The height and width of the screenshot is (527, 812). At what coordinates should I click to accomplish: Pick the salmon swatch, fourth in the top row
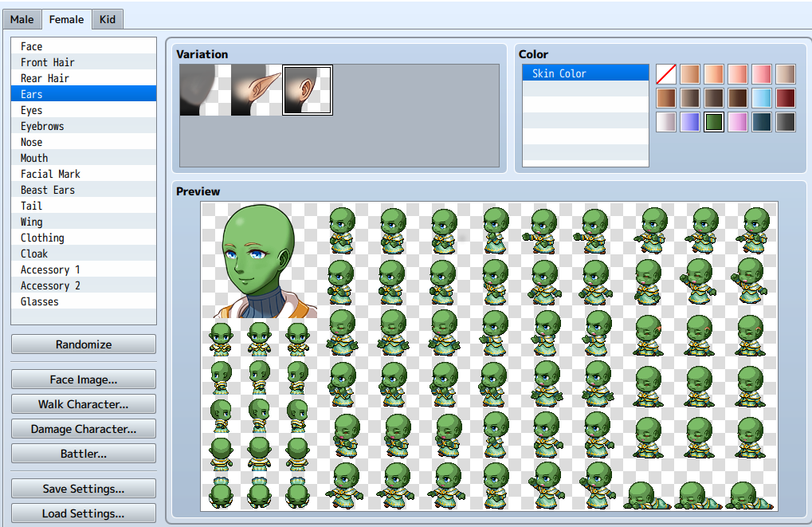click(737, 74)
